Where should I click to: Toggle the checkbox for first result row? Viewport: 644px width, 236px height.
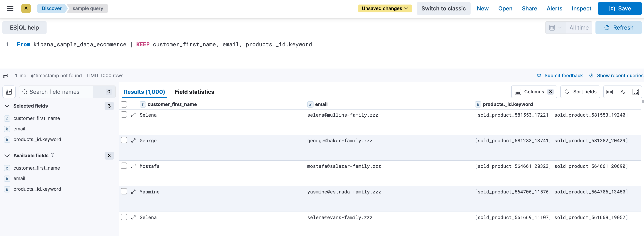tap(124, 115)
